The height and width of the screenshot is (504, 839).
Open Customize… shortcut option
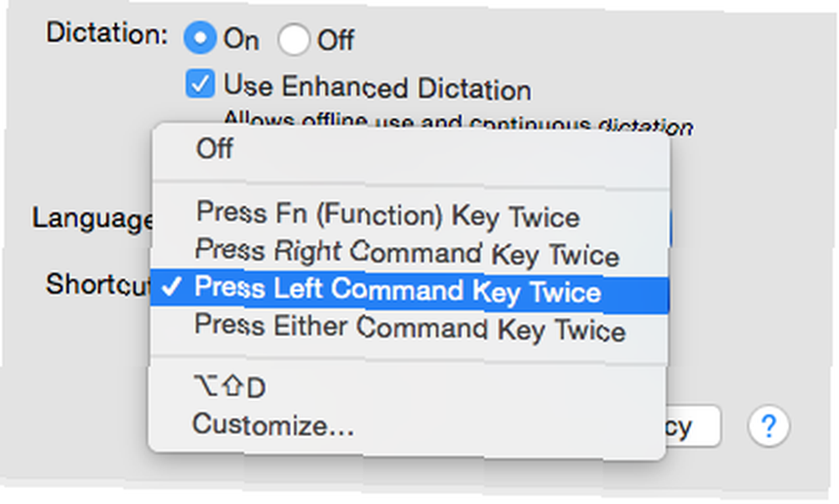(408, 425)
